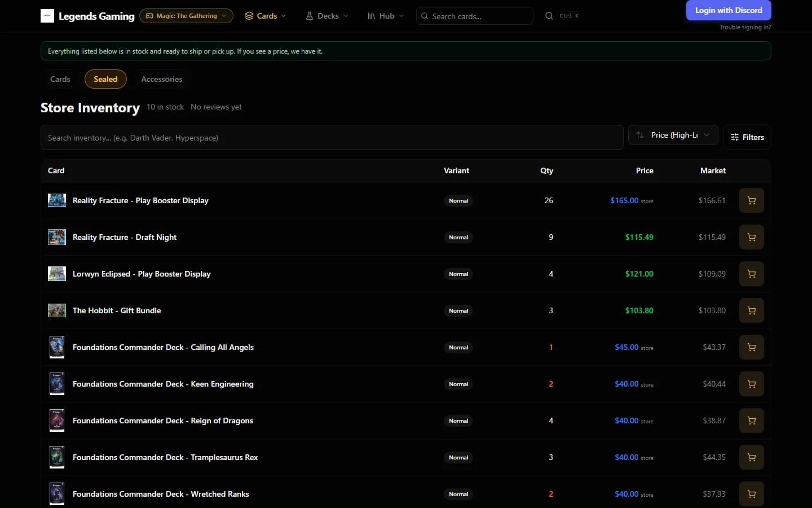The image size is (812, 508).
Task: Select the Sealed inventory tab
Action: click(x=105, y=79)
